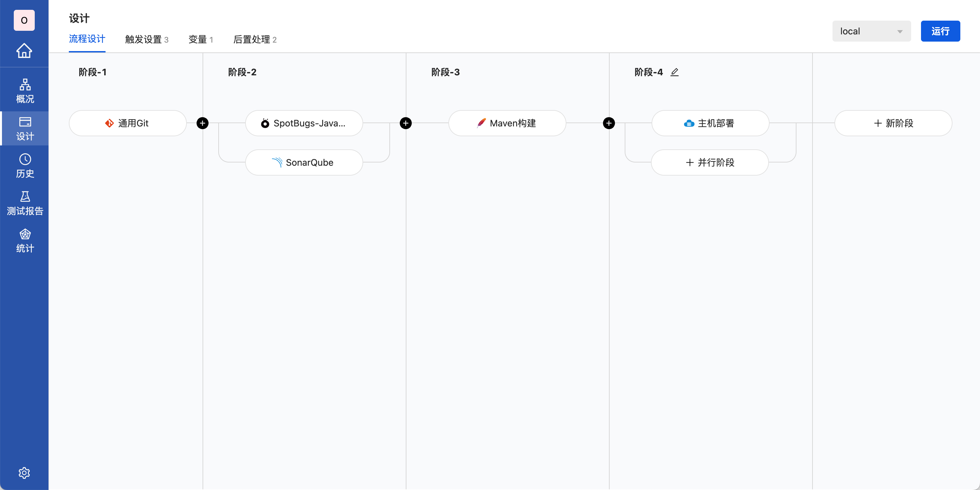Viewport: 980px width, 490px height.
Task: Open the 历史 history page
Action: [25, 166]
